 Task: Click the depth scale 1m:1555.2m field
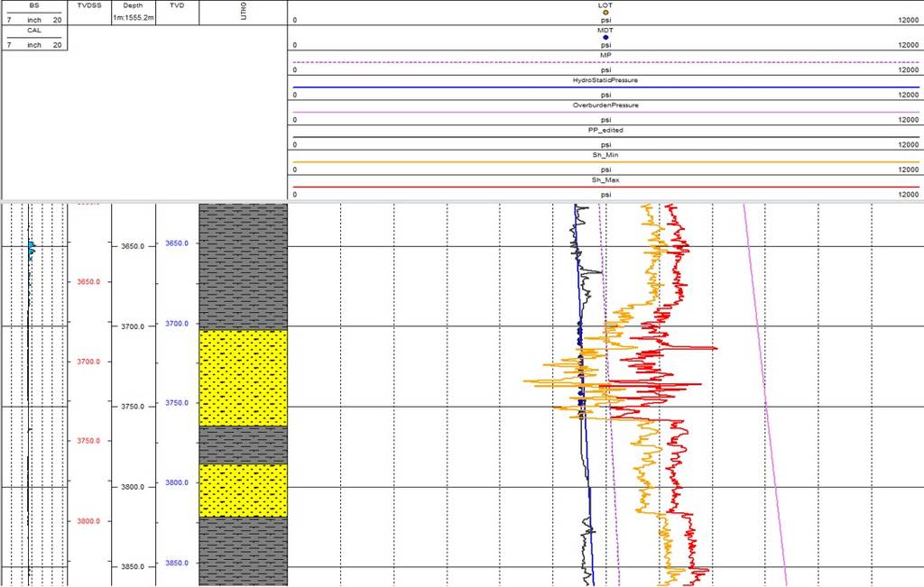[x=133, y=18]
